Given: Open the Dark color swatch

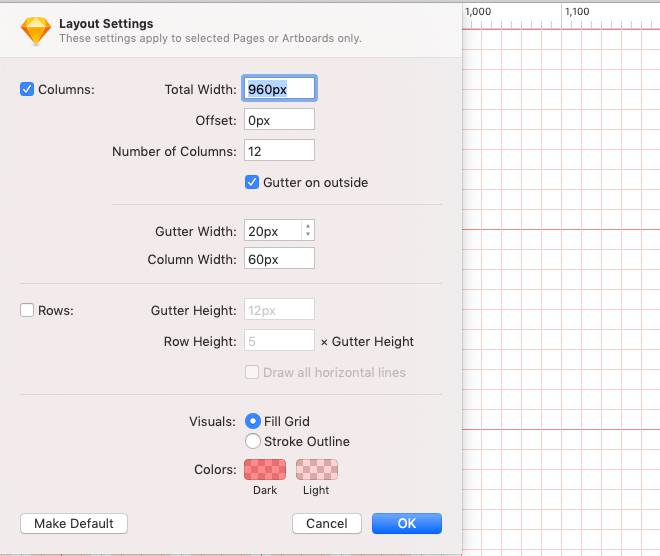Looking at the screenshot, I should click(x=265, y=469).
